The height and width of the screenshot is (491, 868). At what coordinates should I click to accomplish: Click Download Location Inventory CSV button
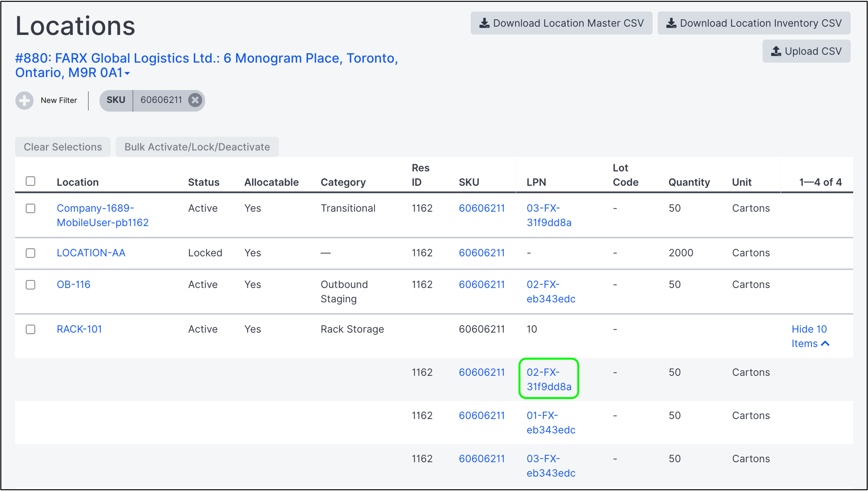tap(754, 23)
